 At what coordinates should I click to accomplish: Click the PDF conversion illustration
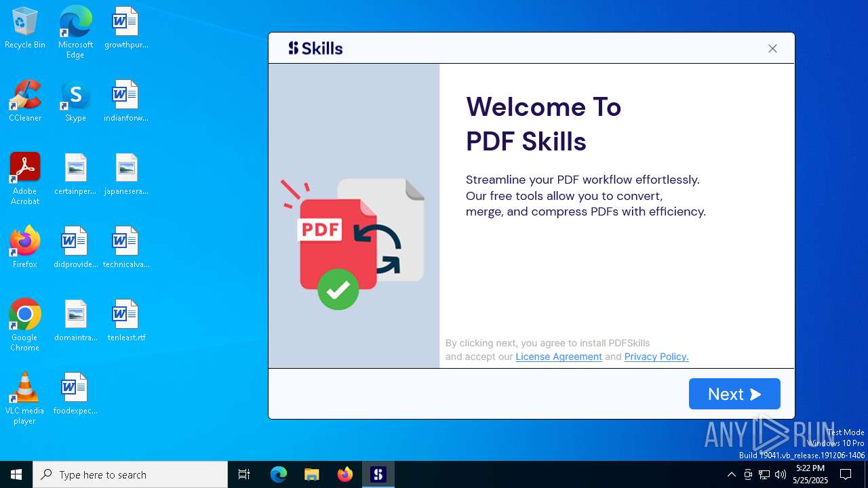pos(353,243)
